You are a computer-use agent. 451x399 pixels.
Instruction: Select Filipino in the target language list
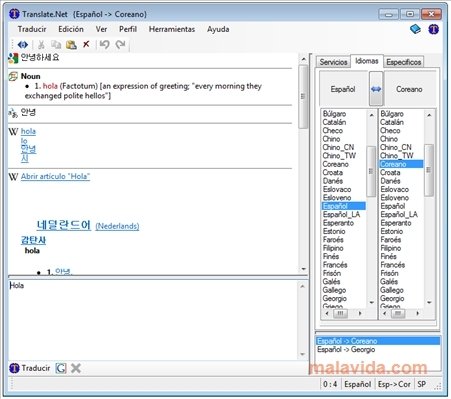[391, 248]
